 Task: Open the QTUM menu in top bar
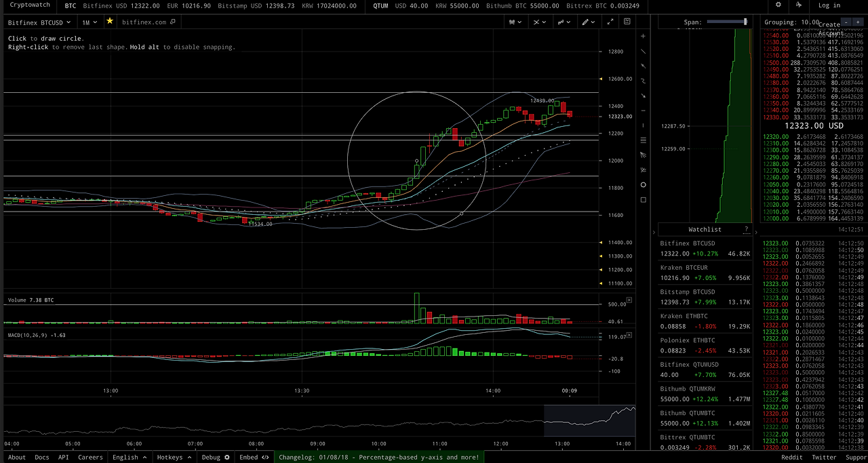pos(380,5)
